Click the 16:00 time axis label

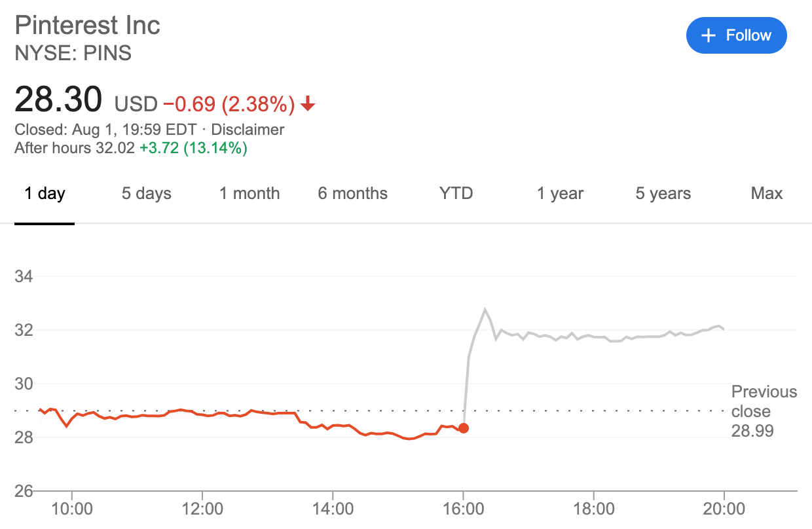(x=464, y=509)
